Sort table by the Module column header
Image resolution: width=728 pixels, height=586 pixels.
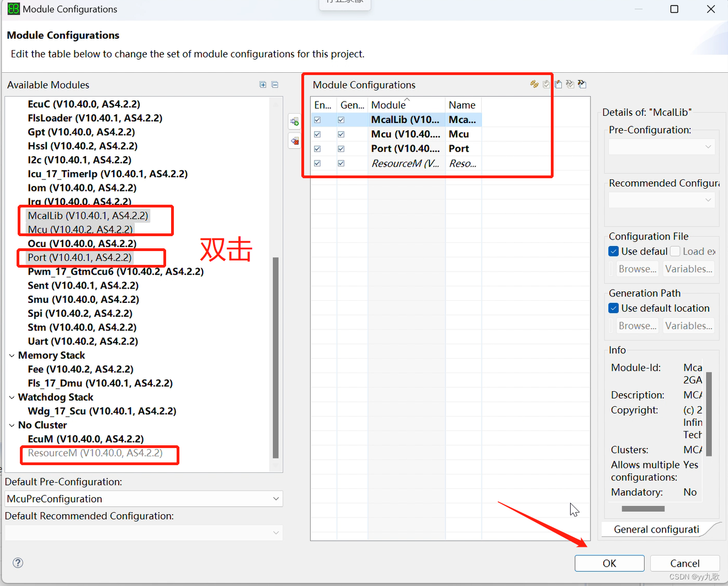[x=406, y=105]
